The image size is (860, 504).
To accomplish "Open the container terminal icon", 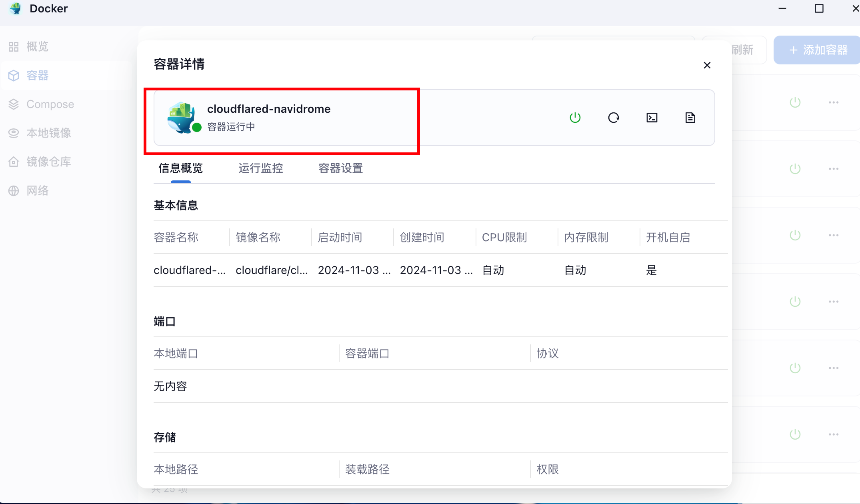I will 652,118.
